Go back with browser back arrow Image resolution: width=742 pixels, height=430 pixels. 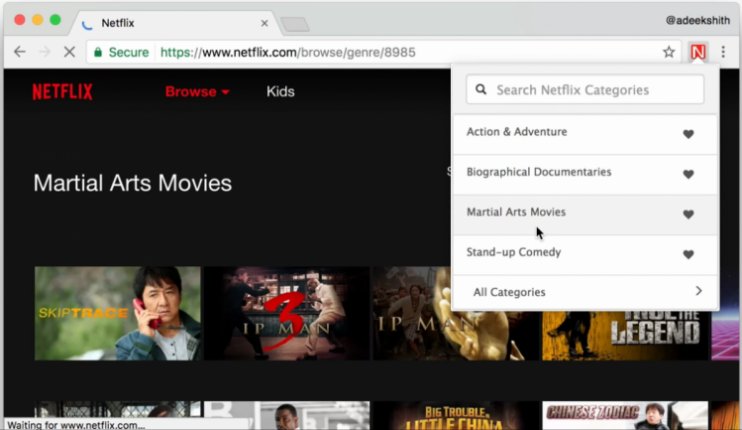pos(19,52)
